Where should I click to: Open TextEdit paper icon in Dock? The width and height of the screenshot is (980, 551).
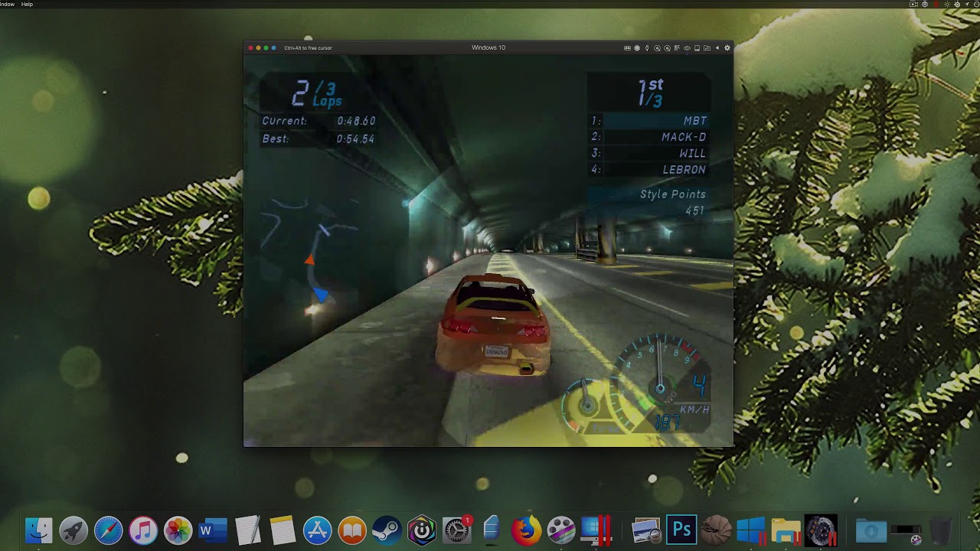click(247, 530)
